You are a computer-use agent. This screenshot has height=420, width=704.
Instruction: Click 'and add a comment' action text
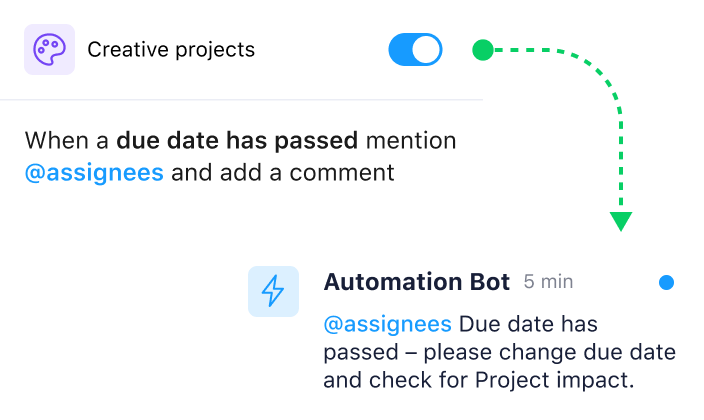pos(283,172)
